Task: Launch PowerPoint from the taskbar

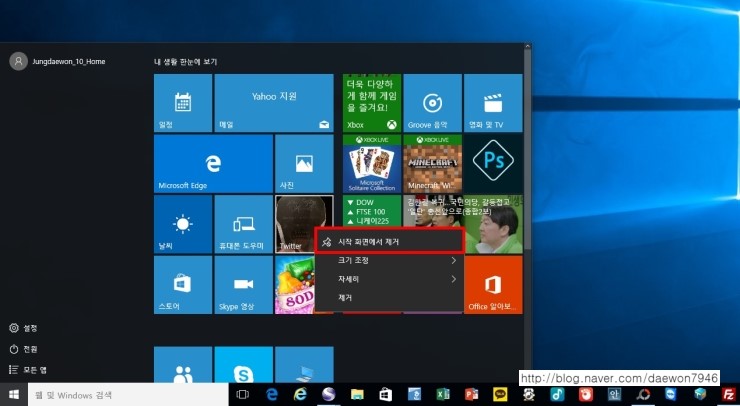Action: tap(471, 395)
